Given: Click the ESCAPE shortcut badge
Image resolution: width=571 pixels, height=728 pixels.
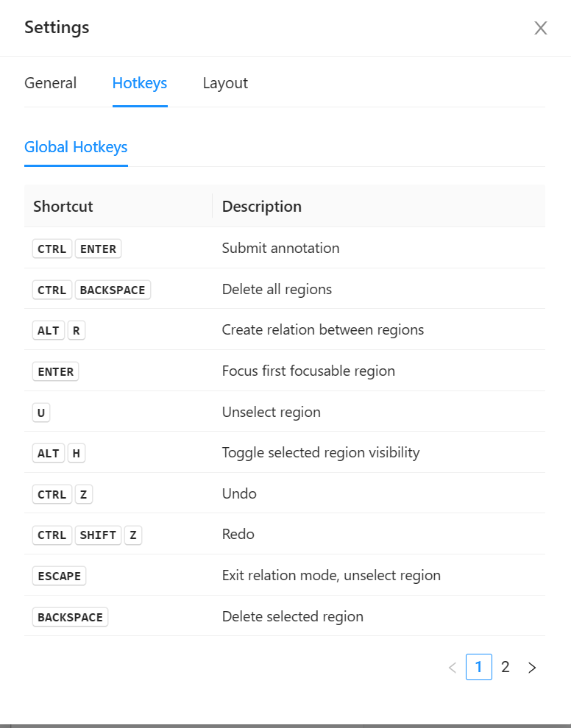Looking at the screenshot, I should coord(59,576).
